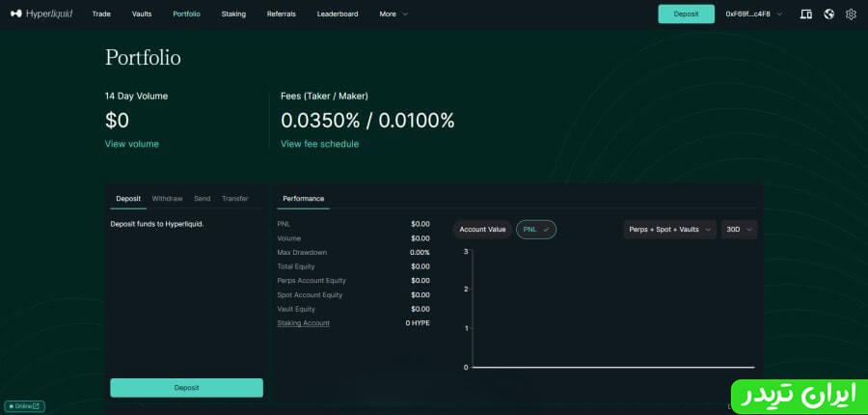The height and width of the screenshot is (415, 868).
Task: Open the Staking page
Action: (233, 14)
